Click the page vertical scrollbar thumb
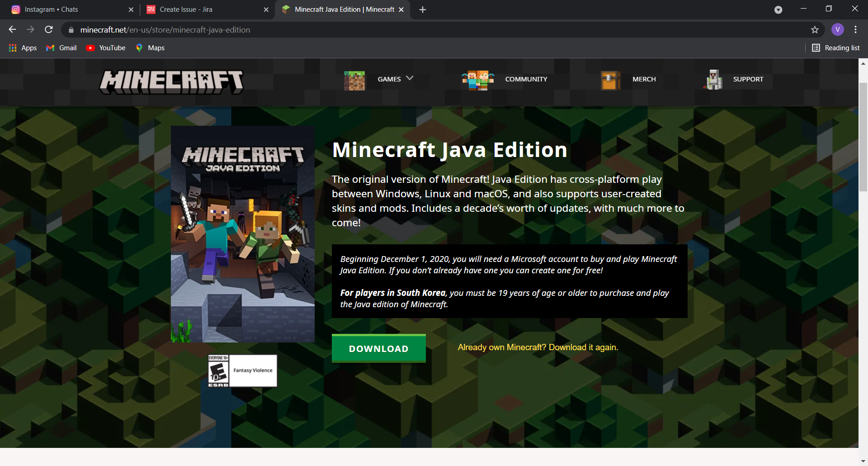Image resolution: width=868 pixels, height=466 pixels. pos(863,136)
